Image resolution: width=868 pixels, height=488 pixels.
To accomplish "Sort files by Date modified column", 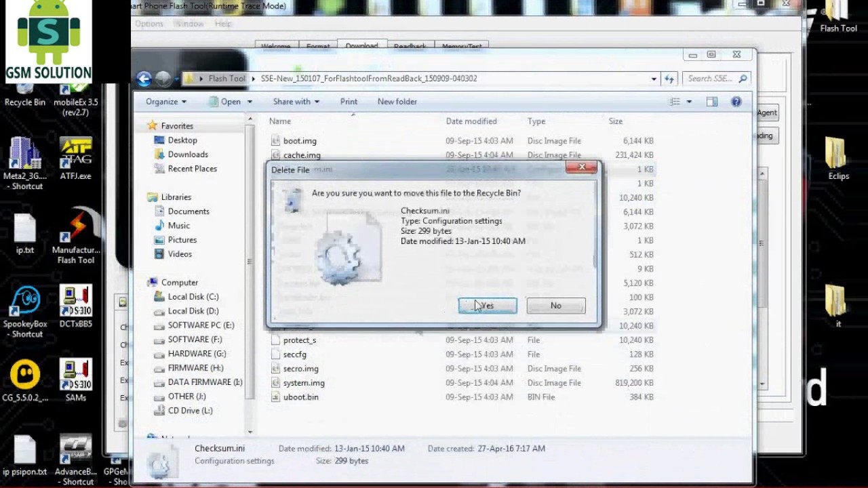I will pyautogui.click(x=471, y=121).
